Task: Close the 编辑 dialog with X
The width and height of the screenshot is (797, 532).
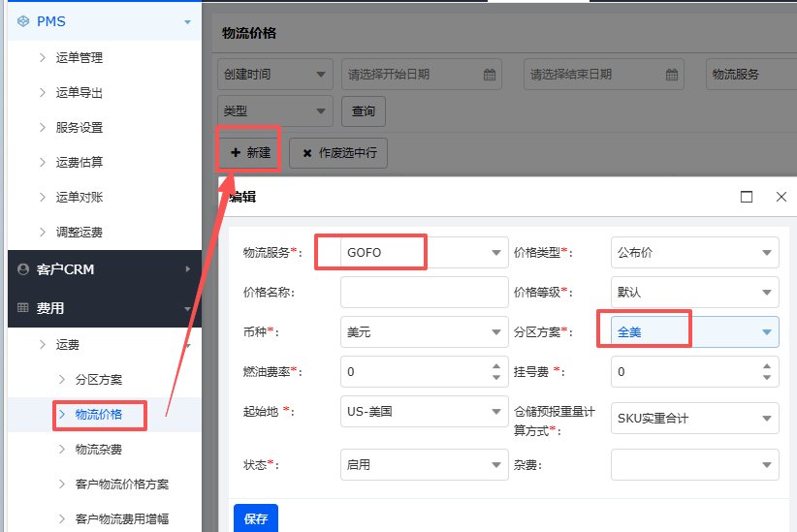Action: [x=781, y=197]
